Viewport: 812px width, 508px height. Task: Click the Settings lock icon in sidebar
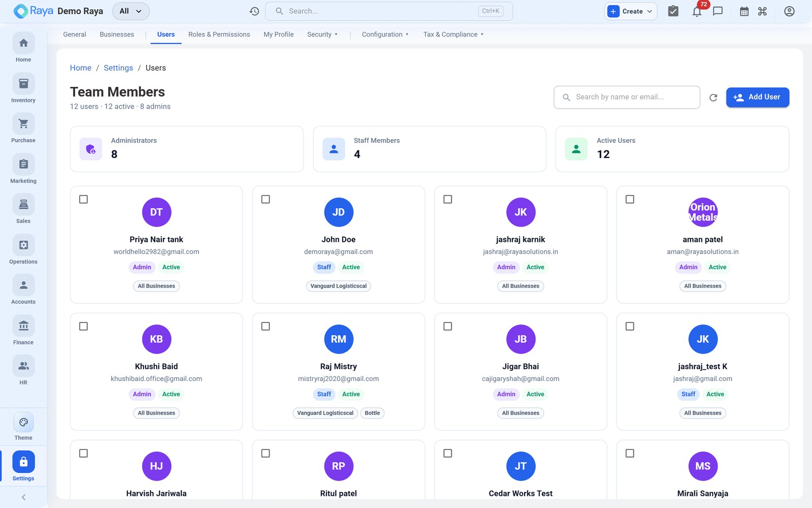tap(23, 462)
